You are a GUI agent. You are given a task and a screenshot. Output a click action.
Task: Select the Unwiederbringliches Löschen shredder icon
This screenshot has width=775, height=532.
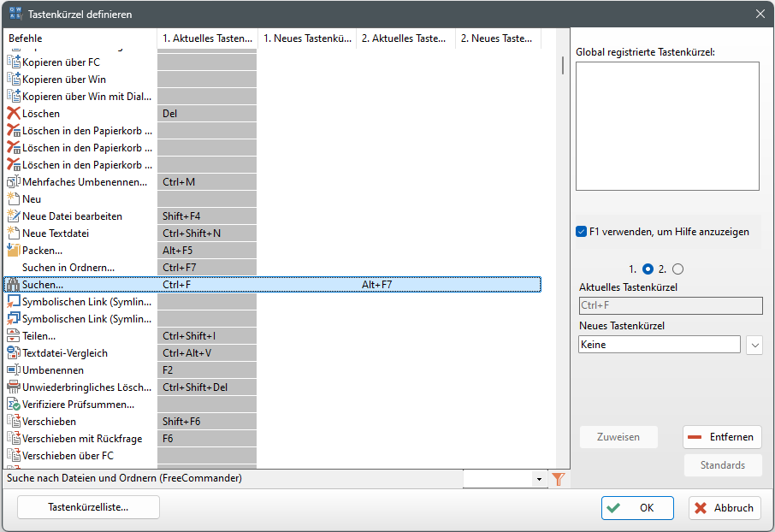pos(13,387)
